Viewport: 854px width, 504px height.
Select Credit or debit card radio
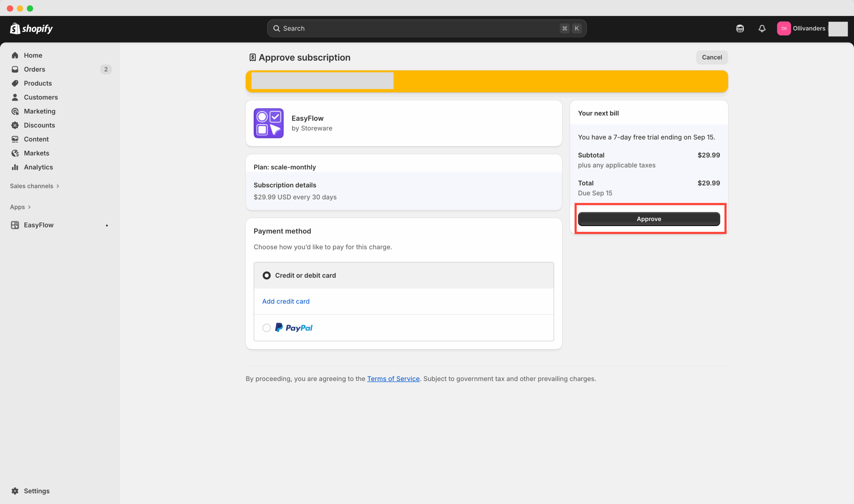click(267, 275)
